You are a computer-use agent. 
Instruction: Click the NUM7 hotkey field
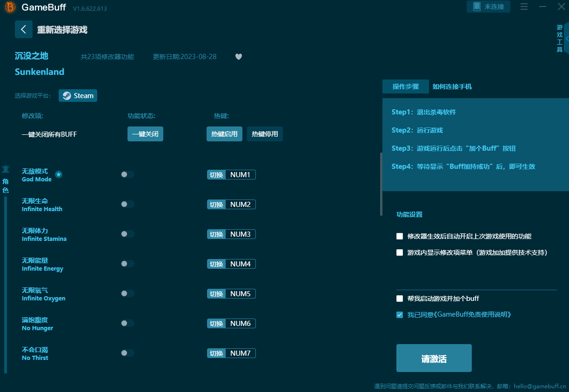(241, 353)
